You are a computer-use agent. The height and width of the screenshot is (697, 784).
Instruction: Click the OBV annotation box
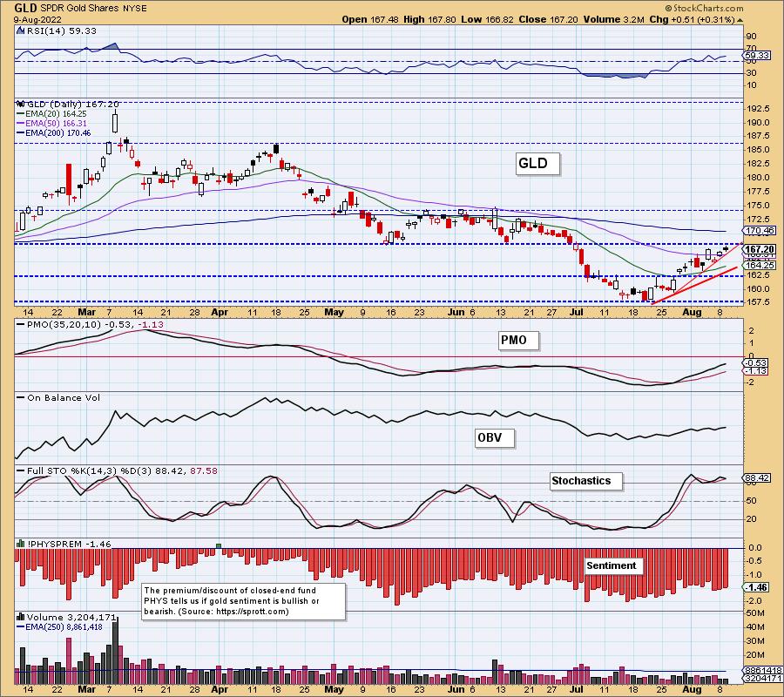[x=494, y=438]
